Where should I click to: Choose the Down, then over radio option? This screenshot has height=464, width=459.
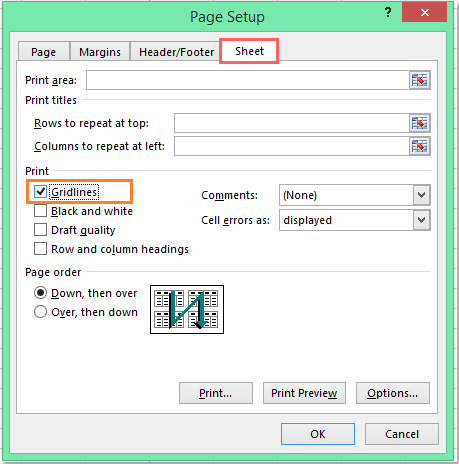(40, 293)
